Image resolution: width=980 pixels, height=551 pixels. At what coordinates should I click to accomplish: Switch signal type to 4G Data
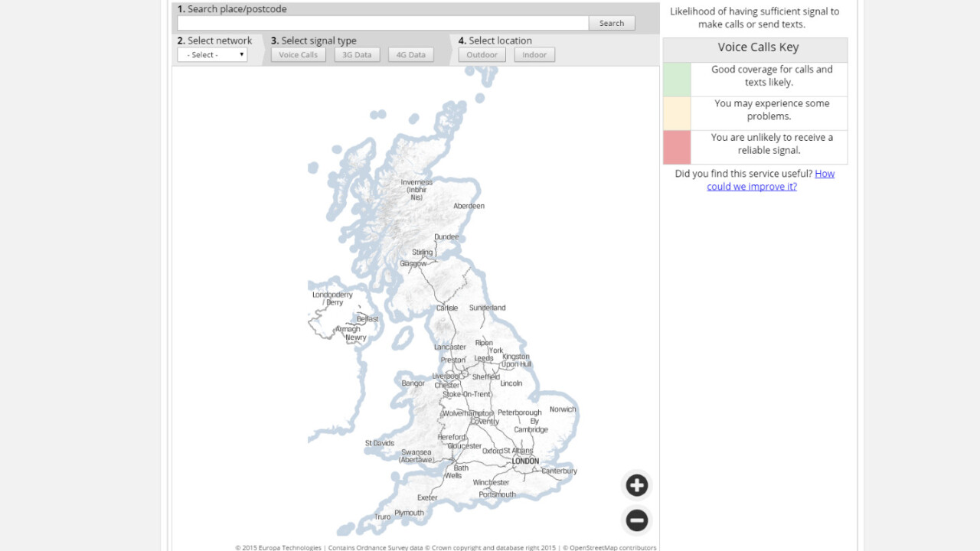(410, 54)
